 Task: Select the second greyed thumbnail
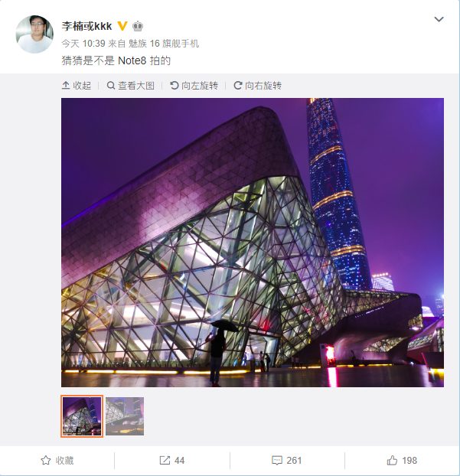(125, 416)
